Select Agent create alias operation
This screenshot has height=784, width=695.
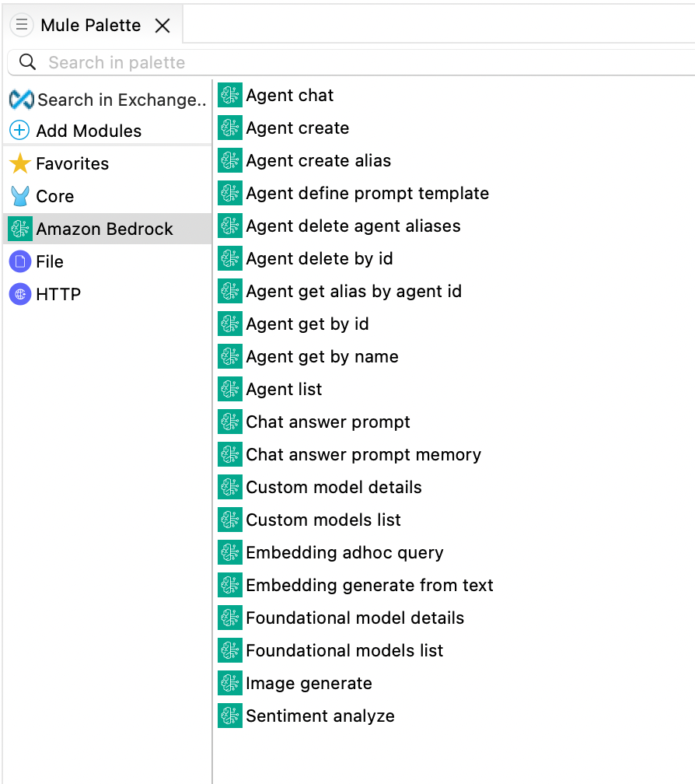pos(318,160)
